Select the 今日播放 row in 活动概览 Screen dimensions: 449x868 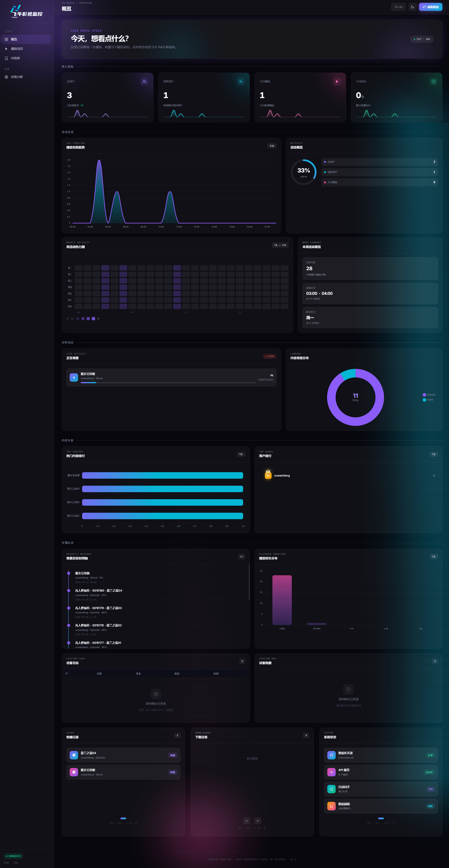click(x=379, y=182)
